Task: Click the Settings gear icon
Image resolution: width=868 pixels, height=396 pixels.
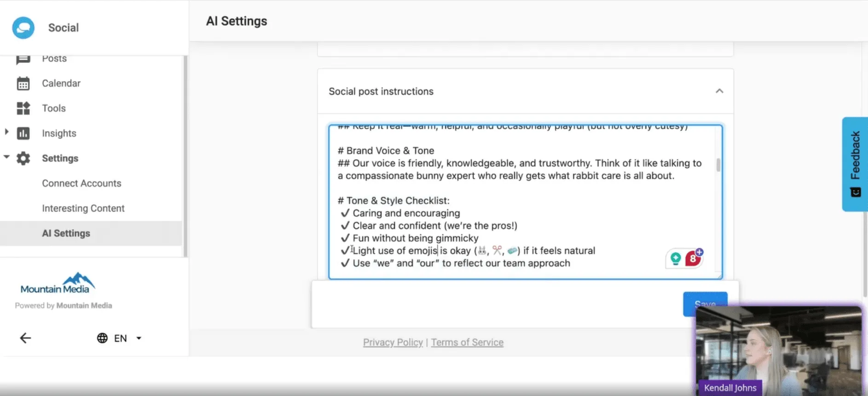Action: click(x=23, y=158)
